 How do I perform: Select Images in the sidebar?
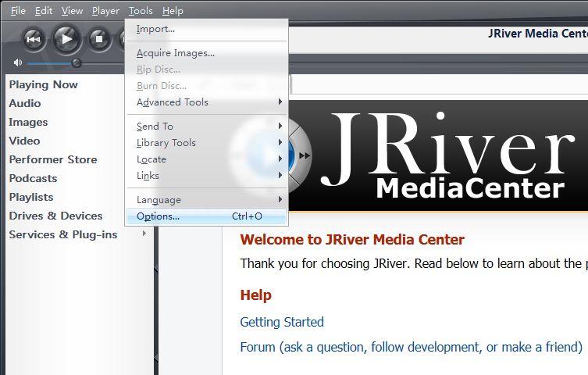point(28,122)
